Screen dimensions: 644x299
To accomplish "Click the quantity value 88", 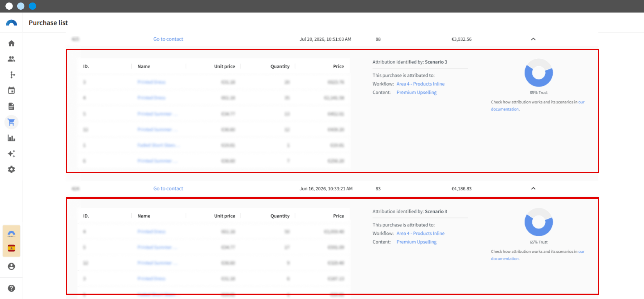I will coord(378,39).
